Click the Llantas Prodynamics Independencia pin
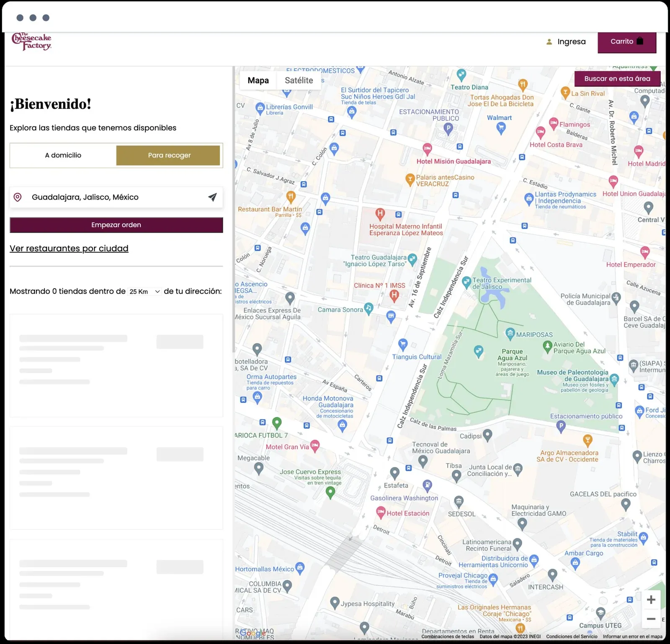 coord(529,199)
